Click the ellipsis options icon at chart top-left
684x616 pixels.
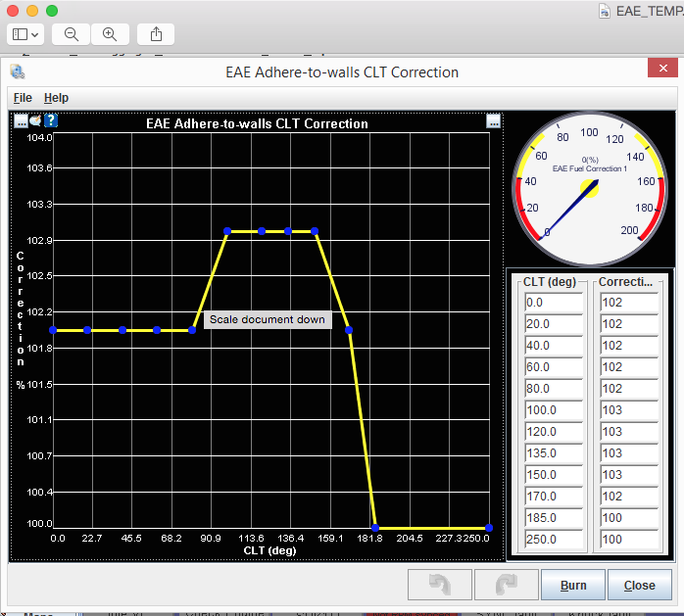(21, 120)
